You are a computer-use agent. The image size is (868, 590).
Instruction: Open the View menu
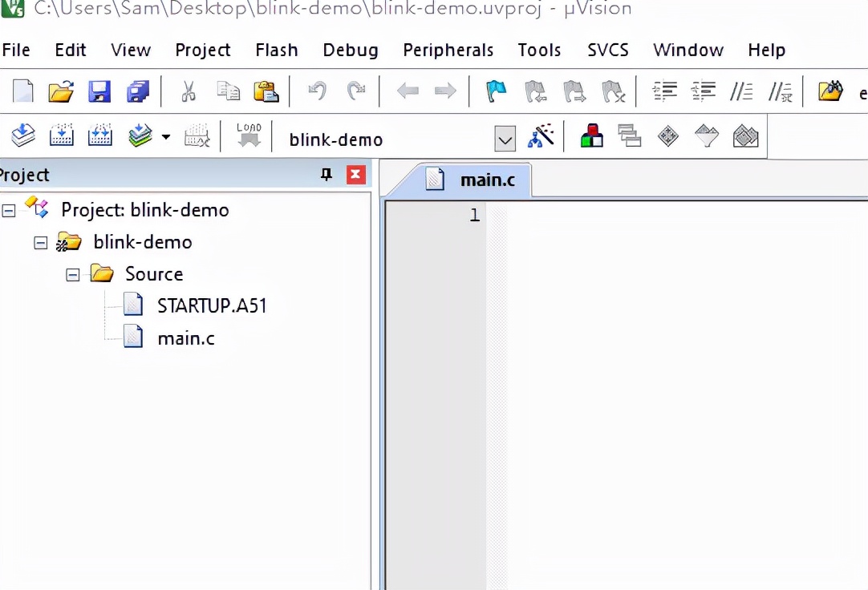point(131,51)
